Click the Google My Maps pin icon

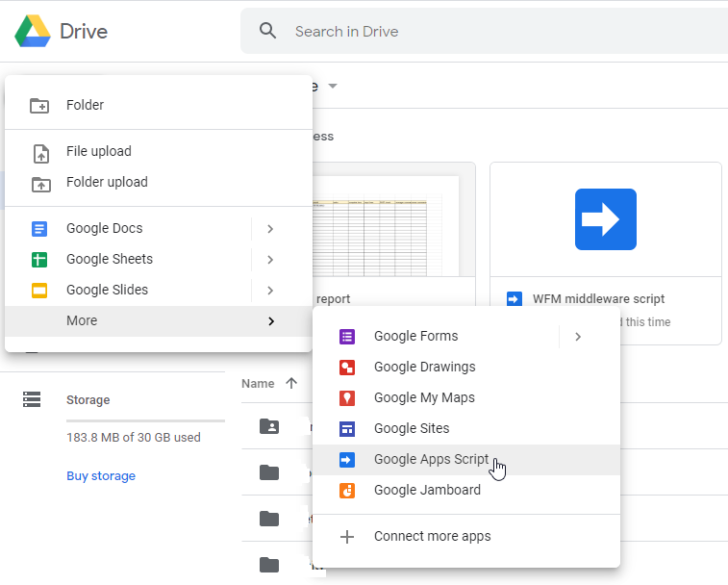(x=347, y=398)
